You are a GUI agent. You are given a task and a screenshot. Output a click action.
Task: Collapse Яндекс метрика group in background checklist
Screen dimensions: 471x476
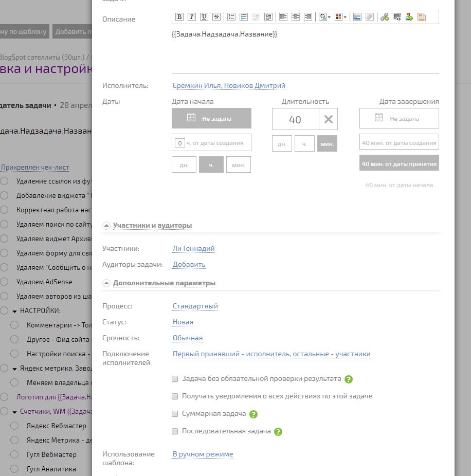[14, 369]
